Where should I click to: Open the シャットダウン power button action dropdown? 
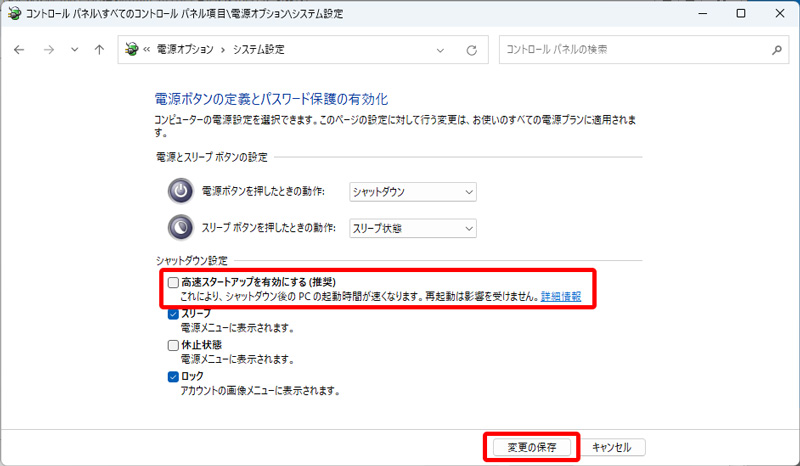point(412,191)
